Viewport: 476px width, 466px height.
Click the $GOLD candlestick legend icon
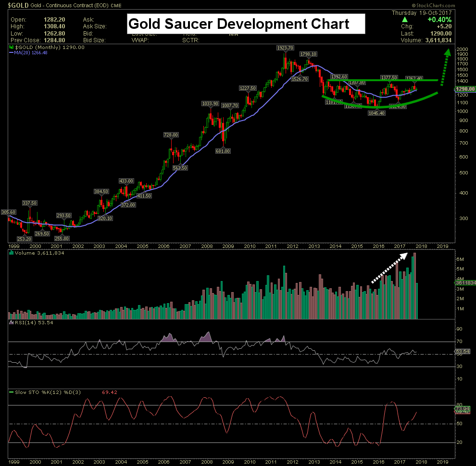click(11, 48)
